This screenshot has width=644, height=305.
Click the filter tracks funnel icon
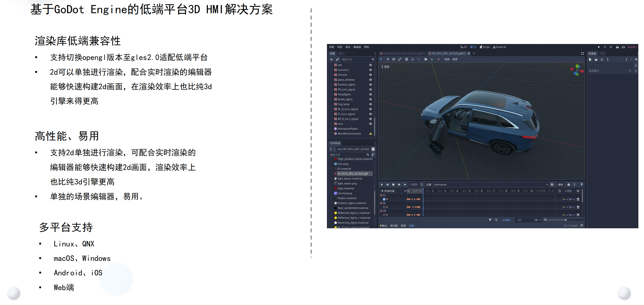tap(490, 220)
